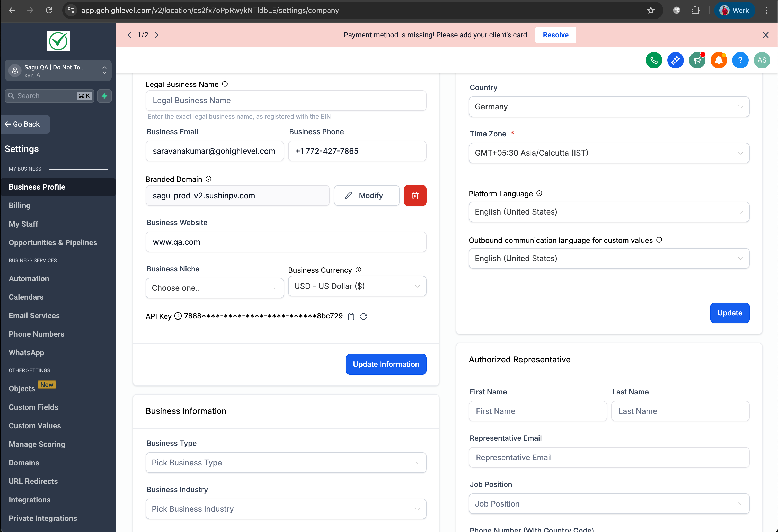Open help using the question mark icon

click(740, 60)
